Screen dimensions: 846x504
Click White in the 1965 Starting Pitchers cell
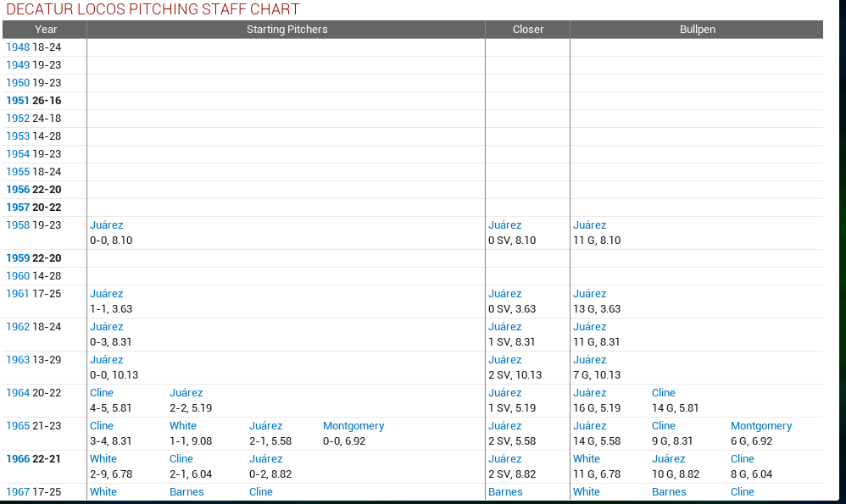(183, 426)
